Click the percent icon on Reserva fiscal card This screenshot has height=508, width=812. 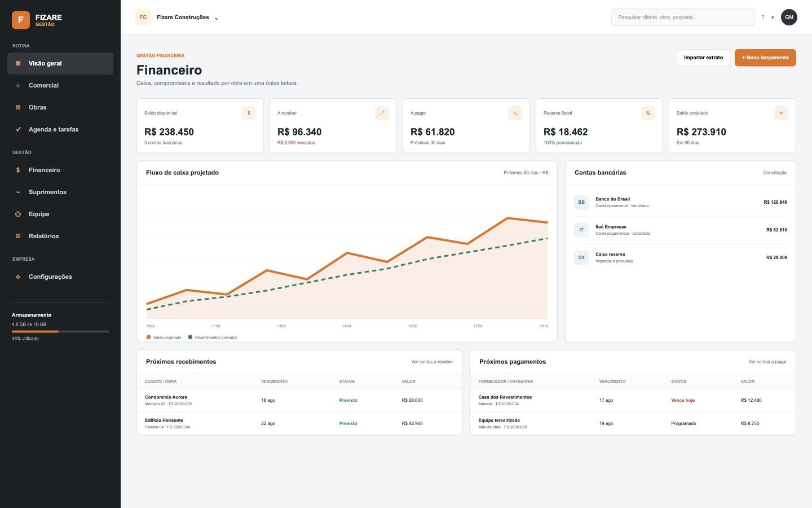click(x=648, y=113)
